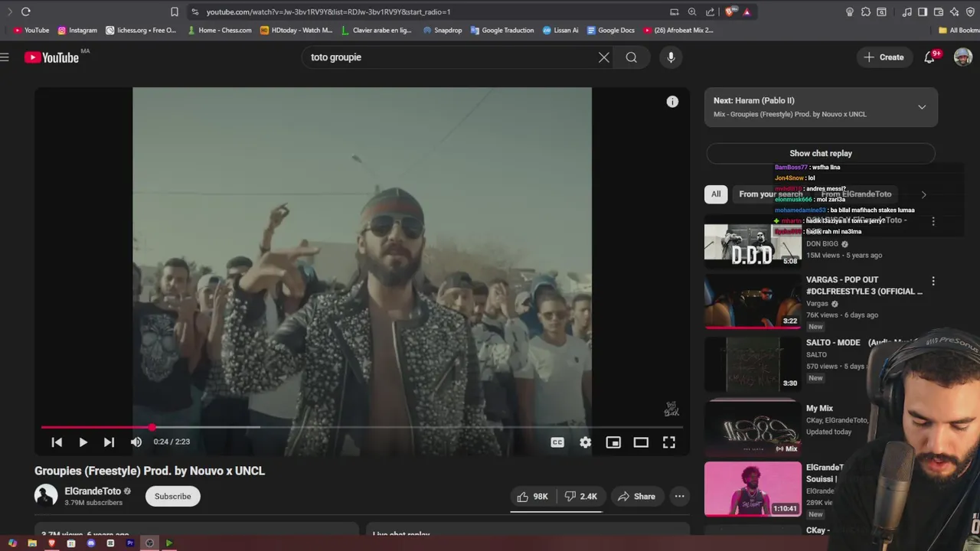Open the lichess.org bookmark

click(141, 31)
